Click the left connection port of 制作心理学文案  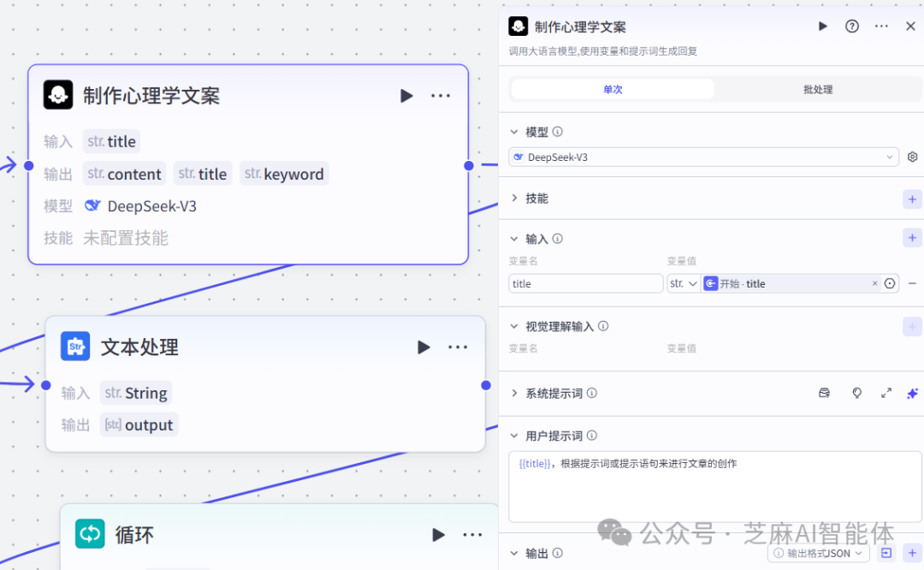(28, 165)
